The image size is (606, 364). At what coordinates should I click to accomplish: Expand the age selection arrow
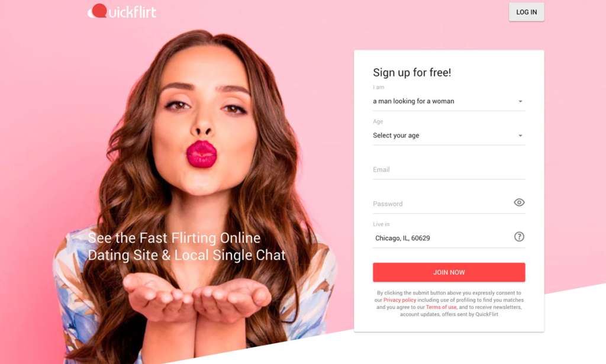(520, 136)
